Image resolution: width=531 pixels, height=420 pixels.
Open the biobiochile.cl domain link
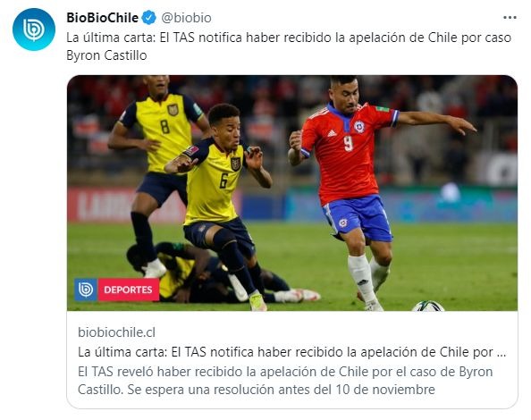click(116, 332)
